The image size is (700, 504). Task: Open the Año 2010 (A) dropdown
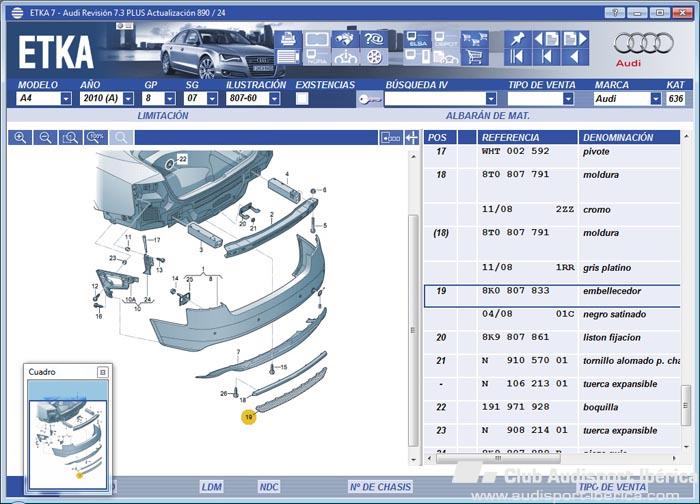128,98
